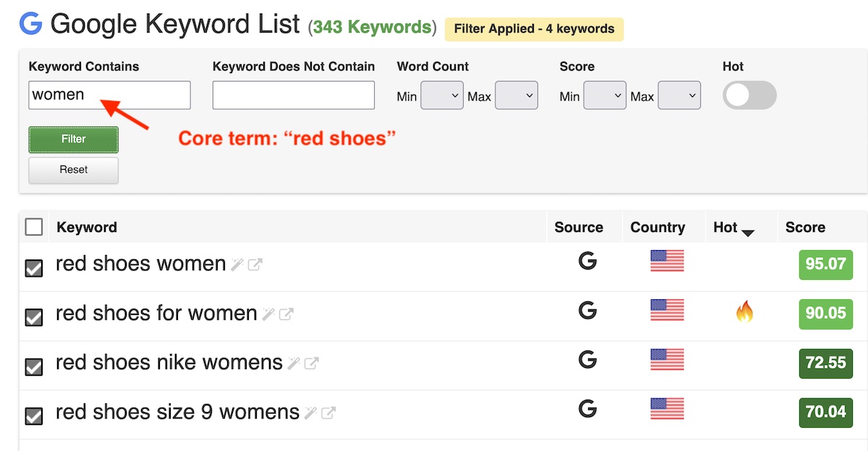Sort by the Score column header

point(805,228)
